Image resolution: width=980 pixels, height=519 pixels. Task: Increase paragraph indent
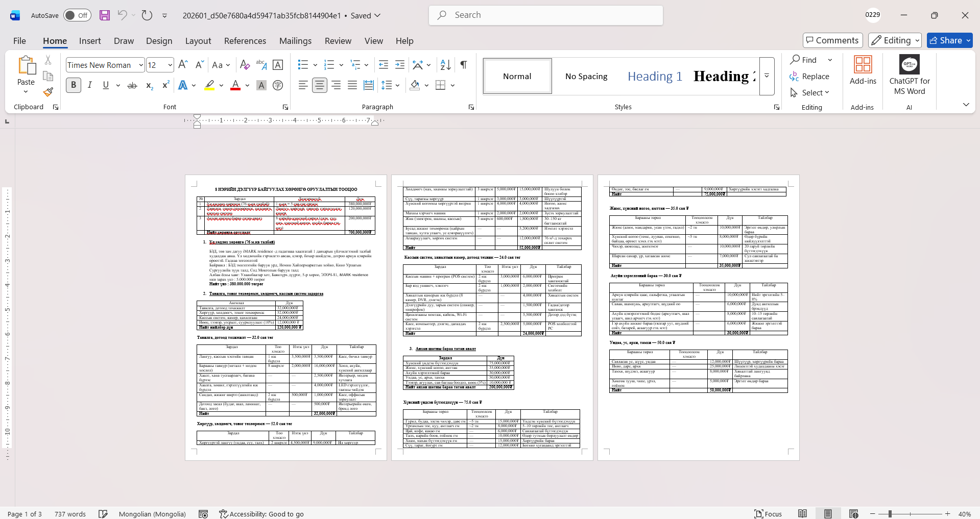400,65
